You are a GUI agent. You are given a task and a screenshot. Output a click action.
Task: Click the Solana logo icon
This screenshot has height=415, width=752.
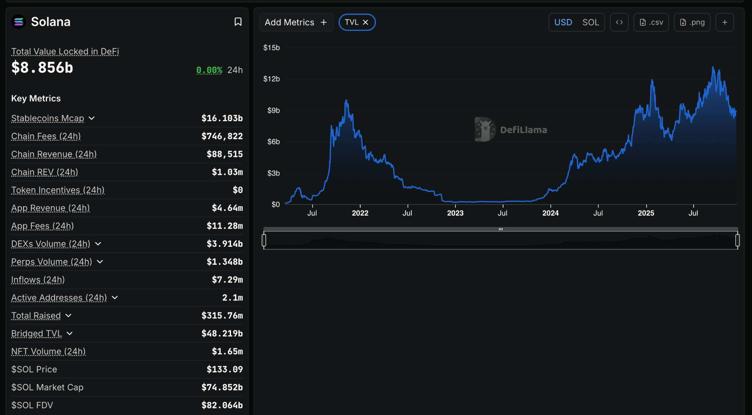pos(18,22)
